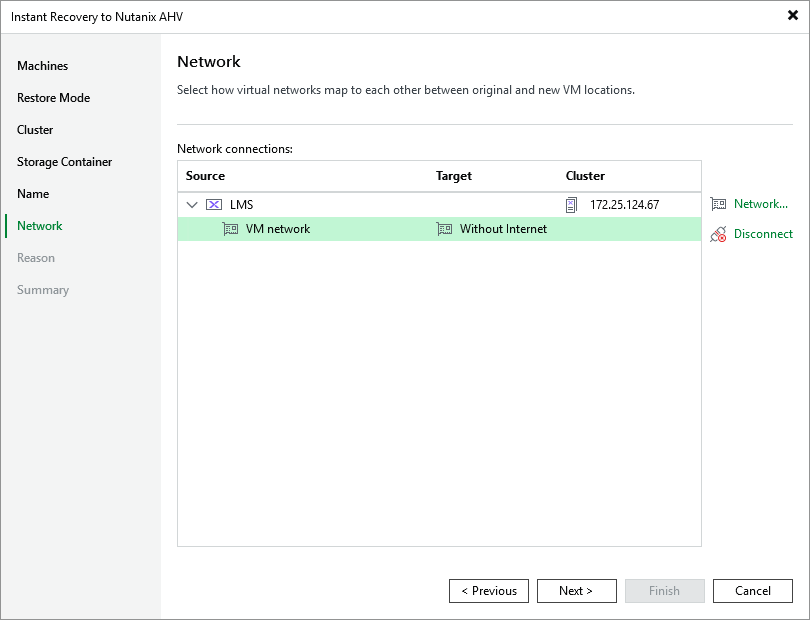Click the Previous button
The height and width of the screenshot is (620, 810).
[x=488, y=590]
